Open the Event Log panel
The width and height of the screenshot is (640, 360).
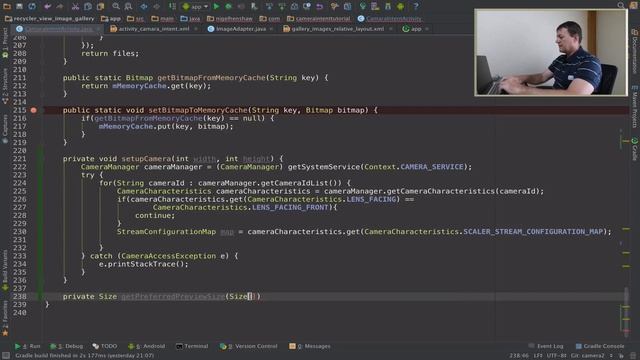pyautogui.click(x=546, y=346)
